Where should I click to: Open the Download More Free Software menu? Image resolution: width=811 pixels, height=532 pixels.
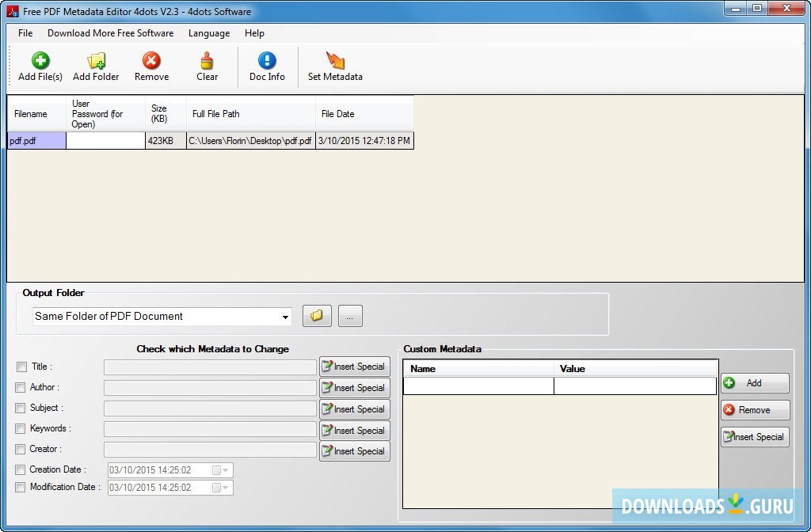pos(111,33)
